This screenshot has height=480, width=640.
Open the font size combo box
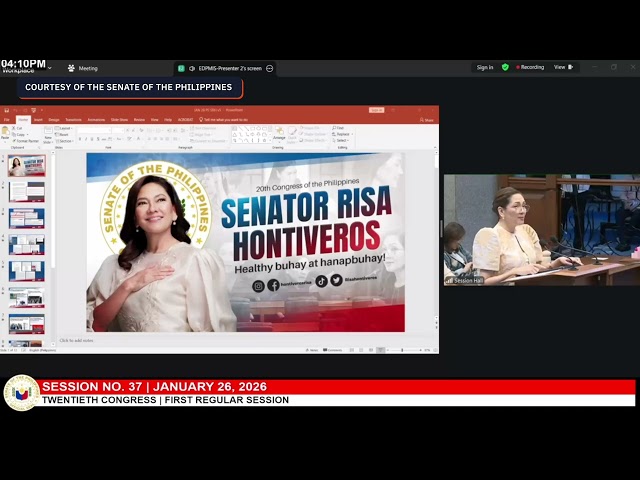coord(118,130)
